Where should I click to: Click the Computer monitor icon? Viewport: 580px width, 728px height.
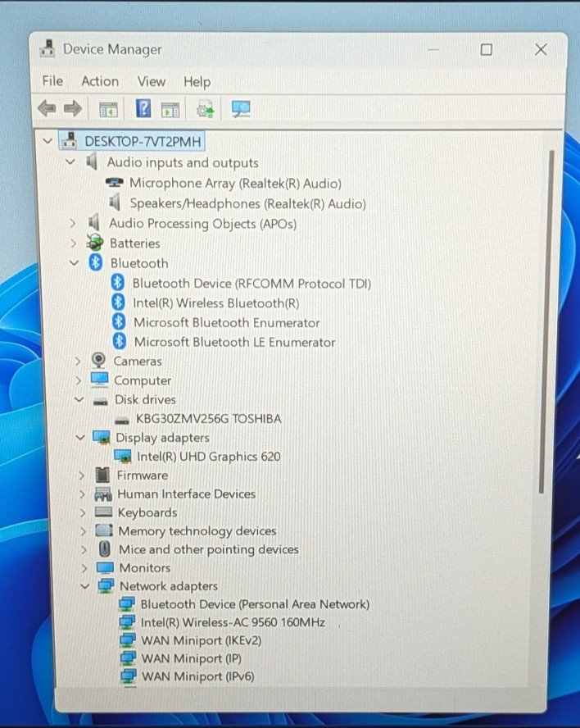[x=100, y=380]
